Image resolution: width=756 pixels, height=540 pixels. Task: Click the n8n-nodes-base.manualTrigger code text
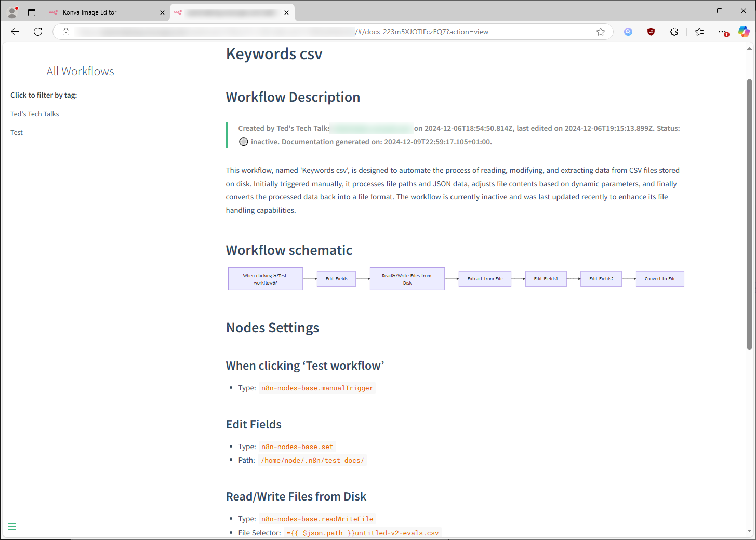(x=317, y=388)
